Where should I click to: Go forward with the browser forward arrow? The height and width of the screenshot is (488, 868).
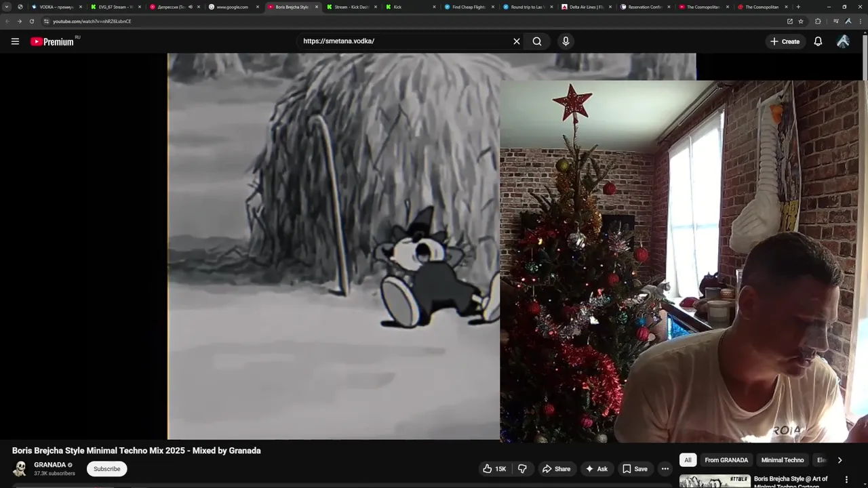19,21
